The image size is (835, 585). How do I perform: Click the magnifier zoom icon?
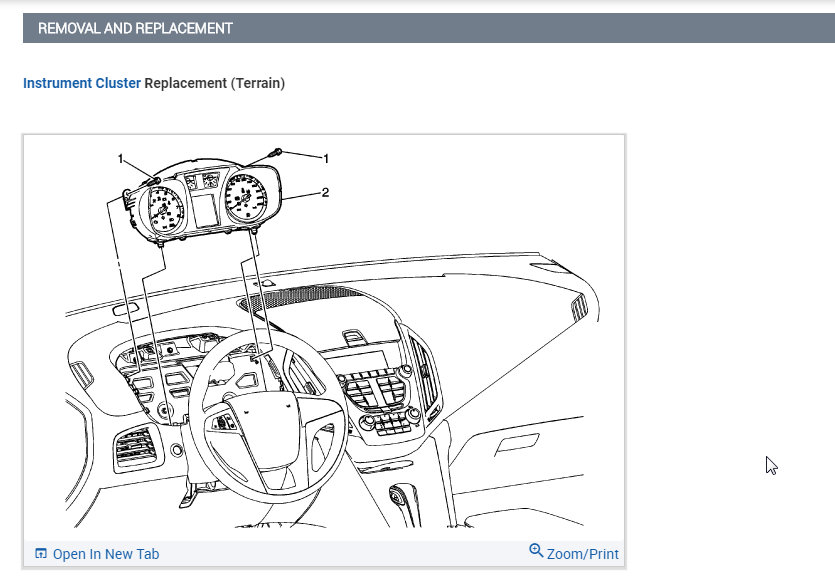click(536, 550)
